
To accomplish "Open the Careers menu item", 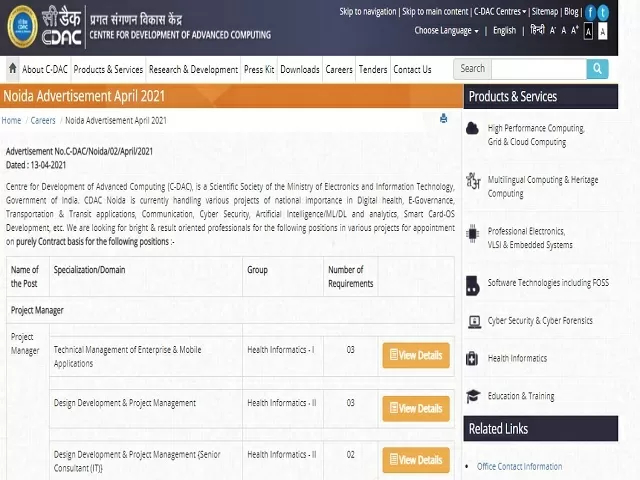I will tap(339, 69).
